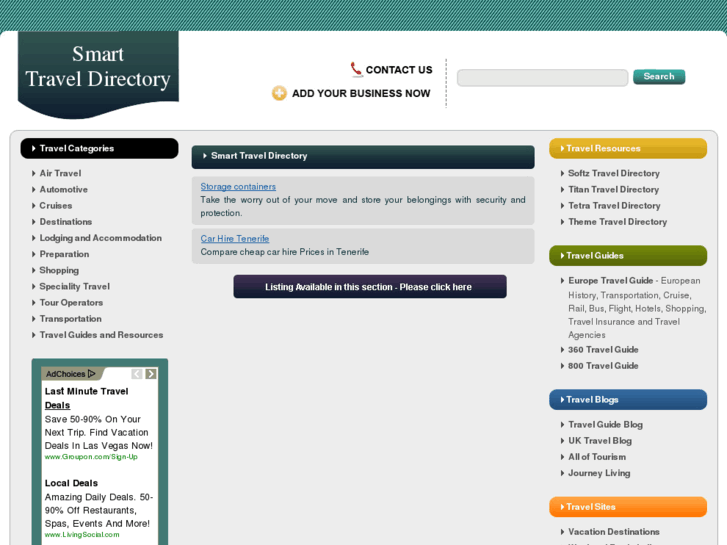
Task: Go to previous ad with left arrow
Action: [x=137, y=374]
